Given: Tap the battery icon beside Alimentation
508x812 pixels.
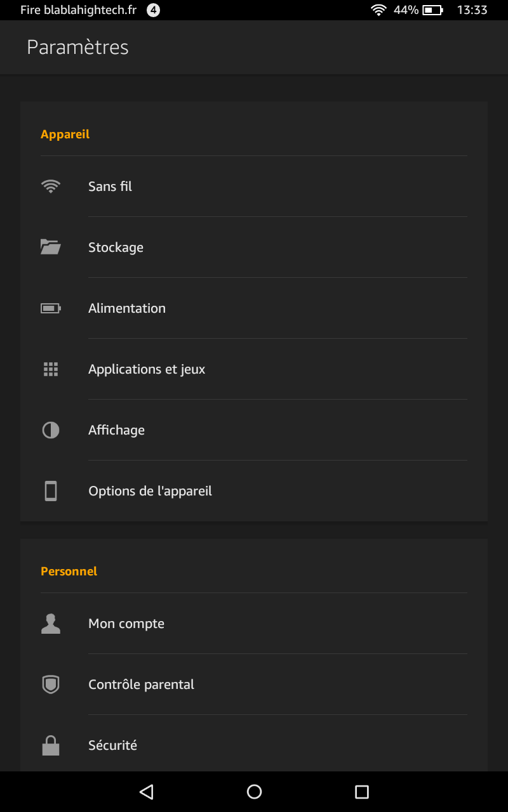Looking at the screenshot, I should [x=51, y=308].
